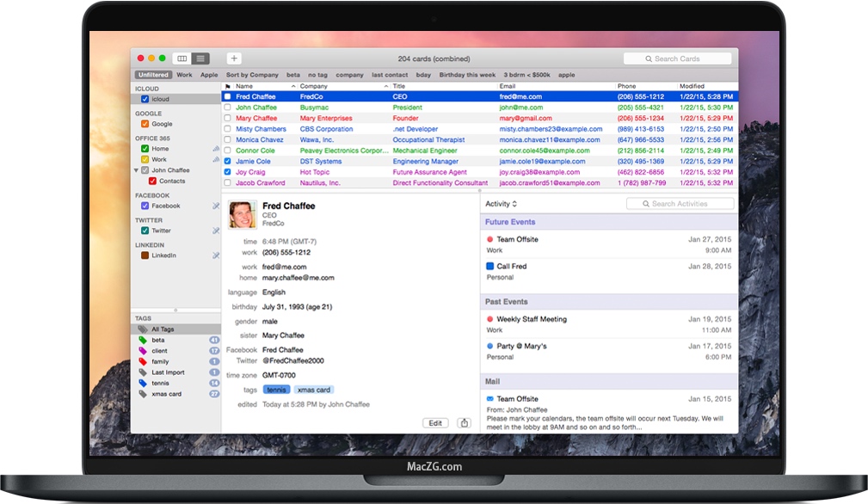Toggle the LinkedIn account checkbox
The height and width of the screenshot is (504, 868).
click(x=145, y=255)
